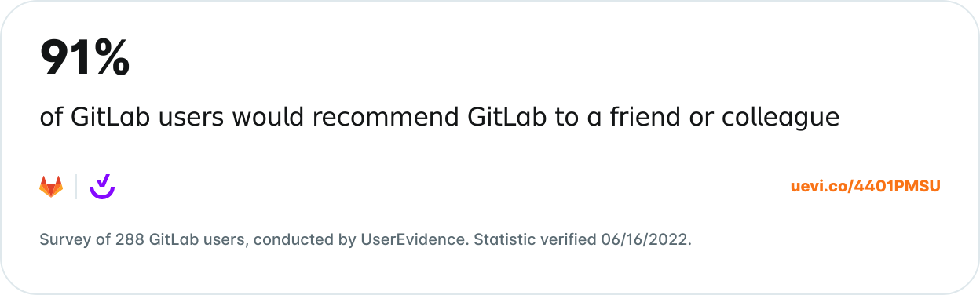Screen dimensions: 980x295
Task: Click the purple UserEvidence checkmark logo
Action: (x=102, y=187)
